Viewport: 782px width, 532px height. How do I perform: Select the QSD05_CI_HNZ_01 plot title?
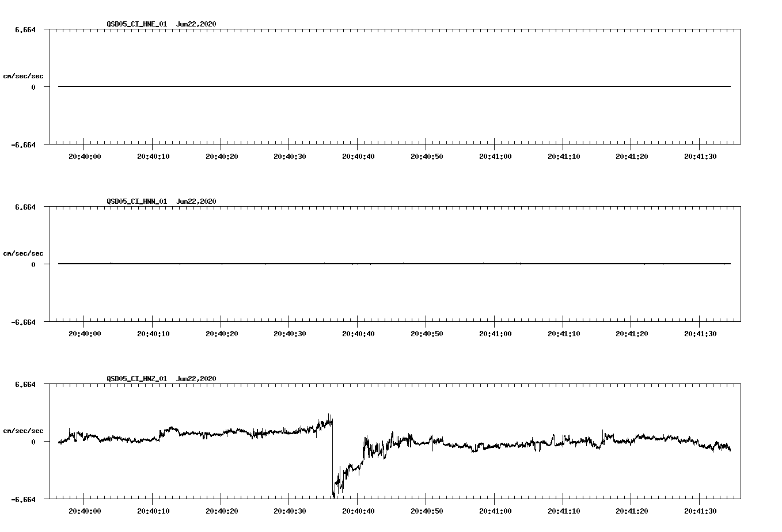click(137, 379)
